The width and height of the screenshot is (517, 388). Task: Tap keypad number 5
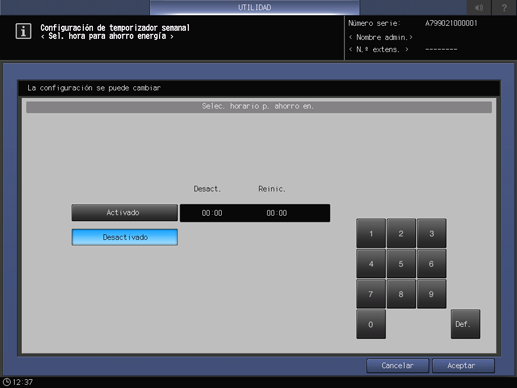pos(401,264)
